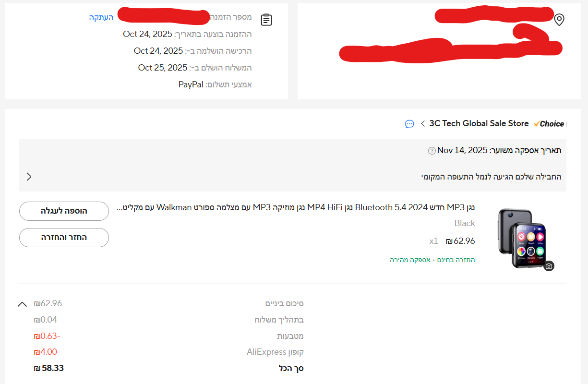Click the Nov 14, 2025 estimated delivery date

pos(462,150)
